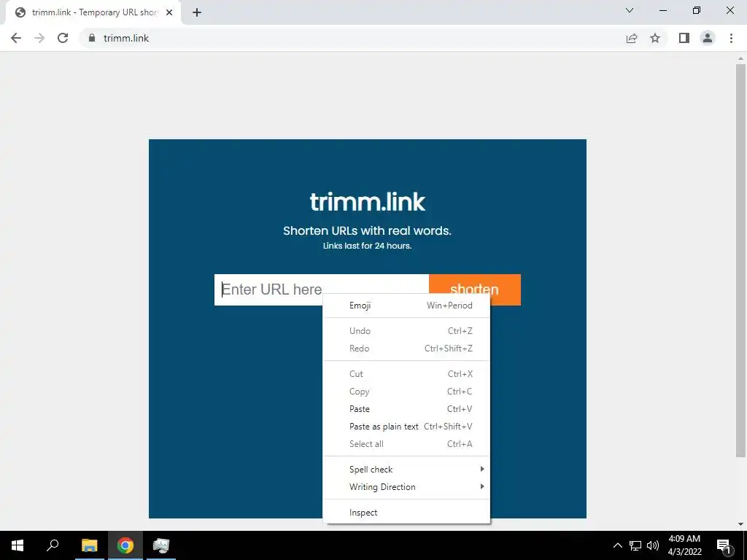This screenshot has width=747, height=560.
Task: Open a new tab with plus button
Action: [197, 12]
